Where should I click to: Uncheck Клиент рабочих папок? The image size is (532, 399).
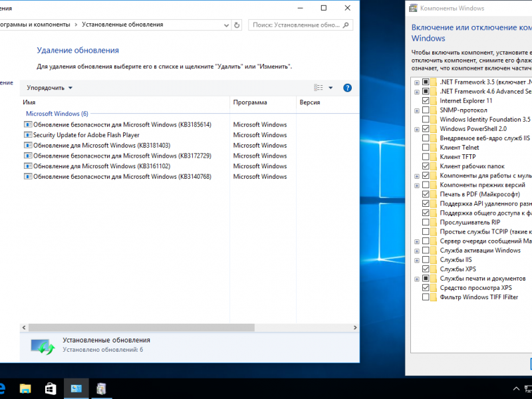[x=426, y=166]
